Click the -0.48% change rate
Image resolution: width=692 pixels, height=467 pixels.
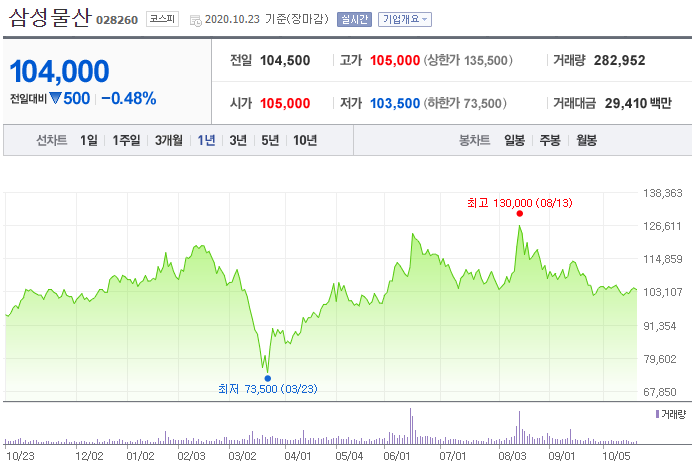click(x=129, y=98)
